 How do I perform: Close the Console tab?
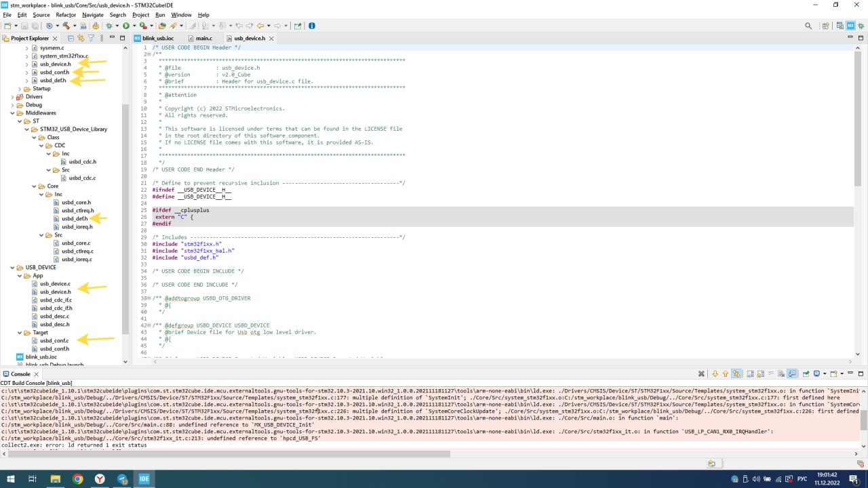click(36, 373)
